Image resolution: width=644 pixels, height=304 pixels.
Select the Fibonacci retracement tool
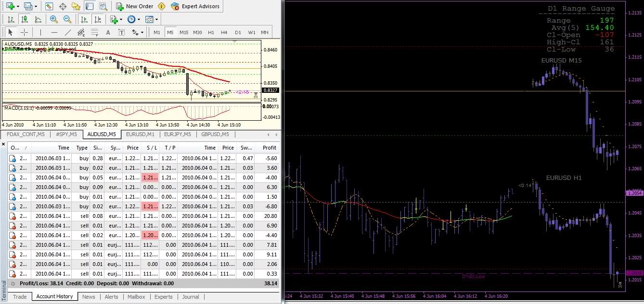click(94, 32)
